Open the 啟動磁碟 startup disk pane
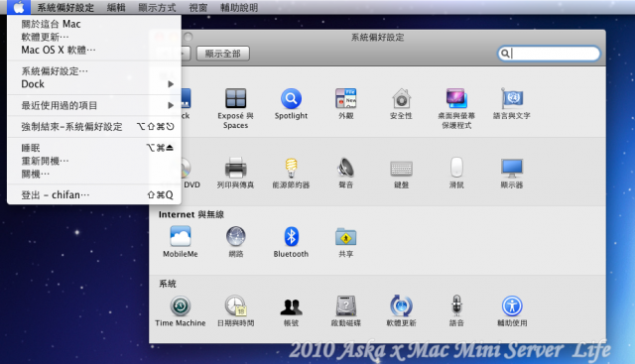The height and width of the screenshot is (364, 635). pyautogui.click(x=346, y=311)
